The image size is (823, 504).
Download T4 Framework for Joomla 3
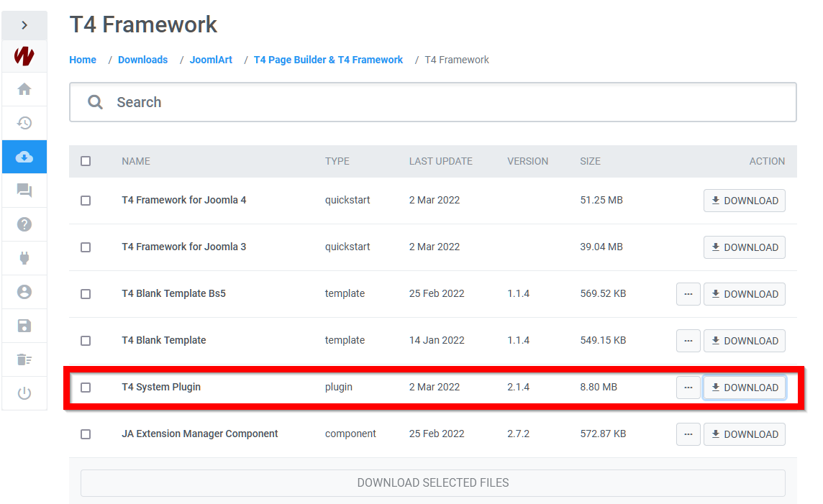[x=745, y=247]
